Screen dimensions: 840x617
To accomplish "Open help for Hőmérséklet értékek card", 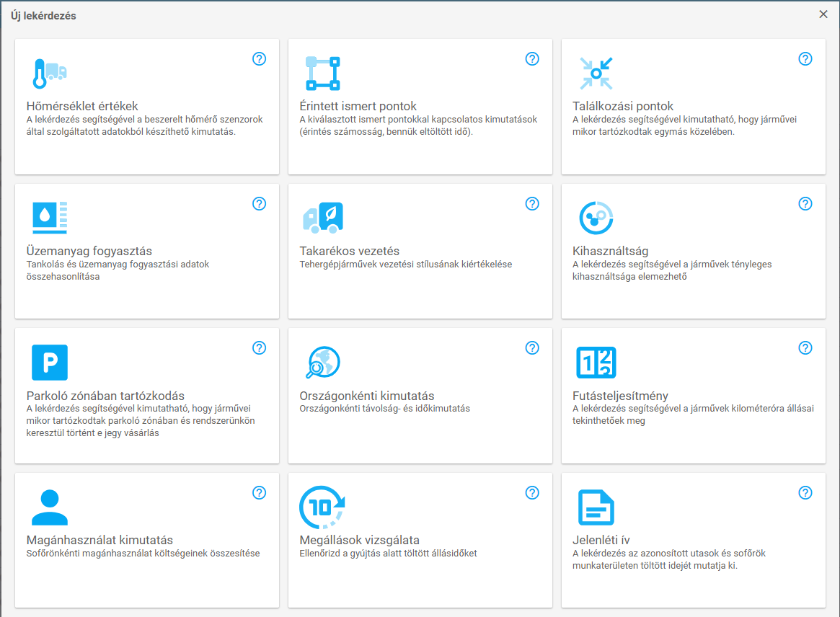I will pyautogui.click(x=260, y=59).
